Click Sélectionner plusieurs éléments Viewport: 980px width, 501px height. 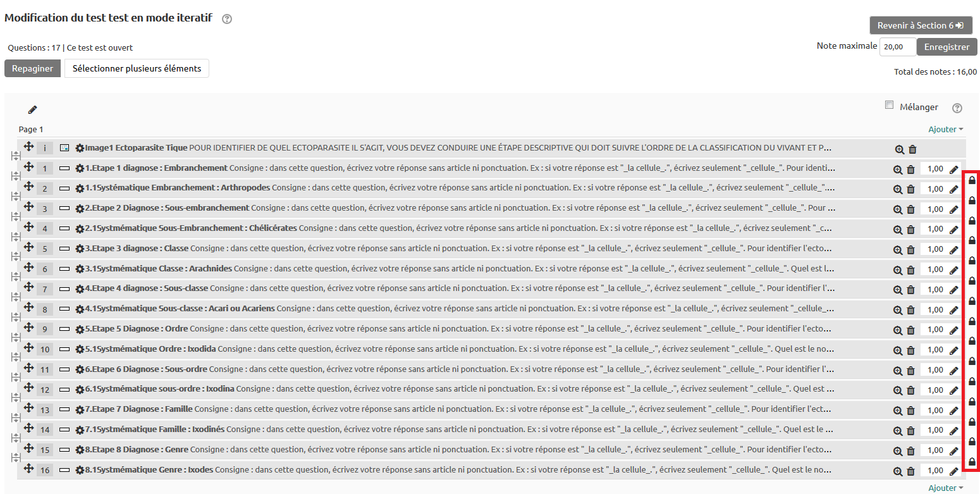[137, 68]
